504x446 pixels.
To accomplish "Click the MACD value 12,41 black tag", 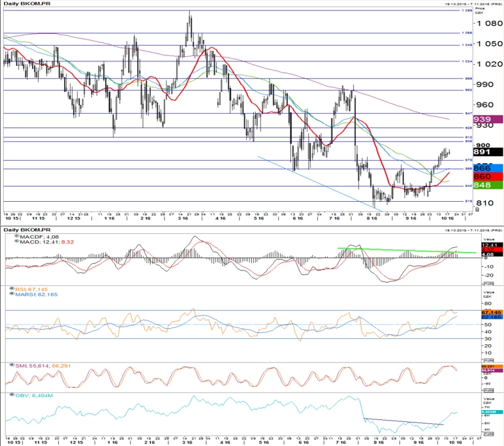I will (x=492, y=245).
